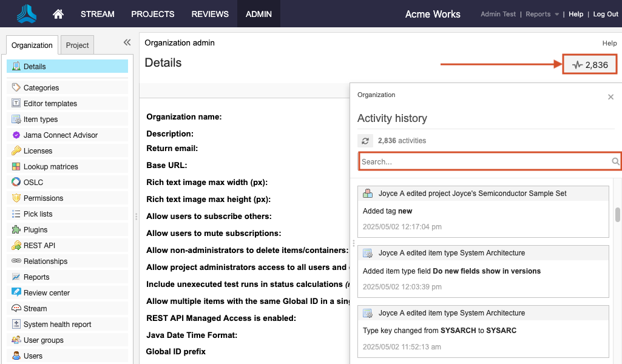Click the search magnifier icon
Screen dimensions: 622x364
[615, 161]
